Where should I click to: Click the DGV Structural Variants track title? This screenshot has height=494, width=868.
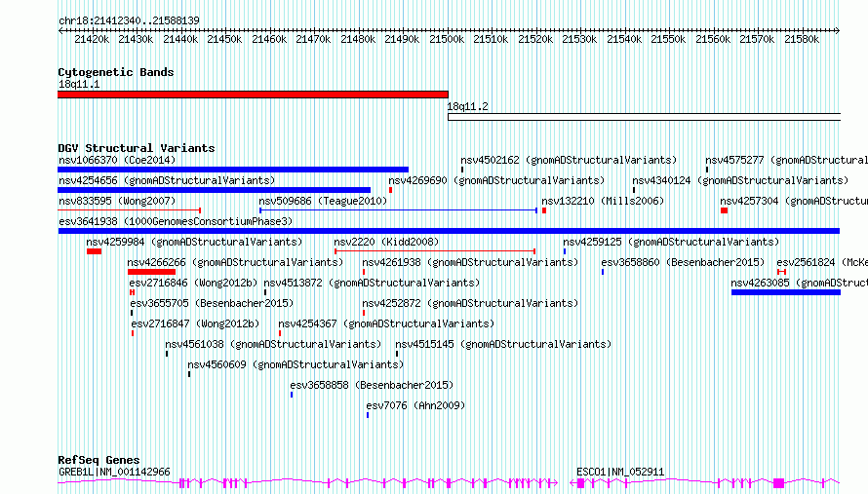tap(137, 148)
